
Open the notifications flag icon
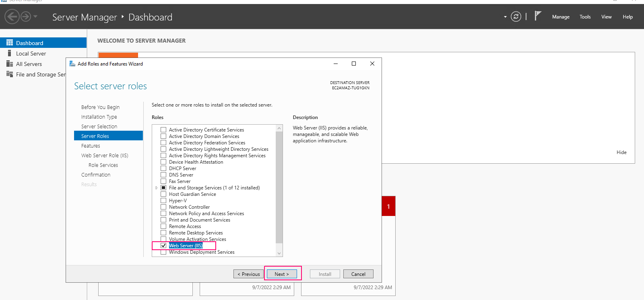(x=538, y=16)
